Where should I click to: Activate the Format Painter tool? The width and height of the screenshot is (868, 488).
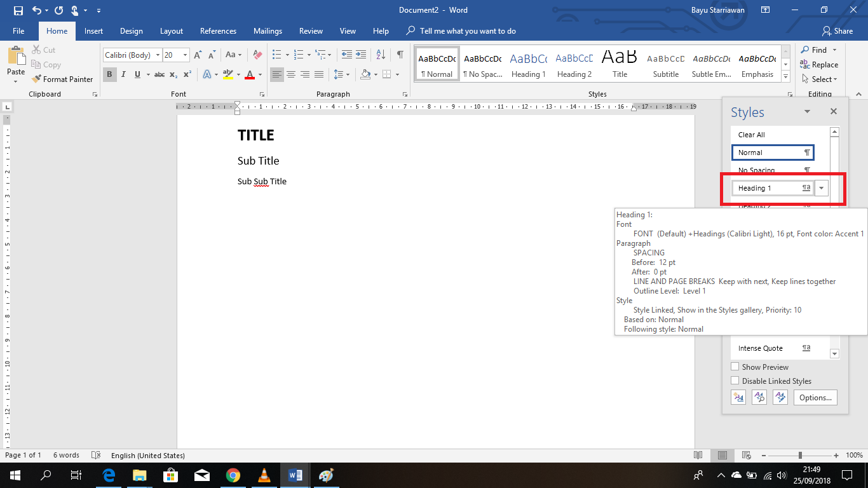(62, 79)
